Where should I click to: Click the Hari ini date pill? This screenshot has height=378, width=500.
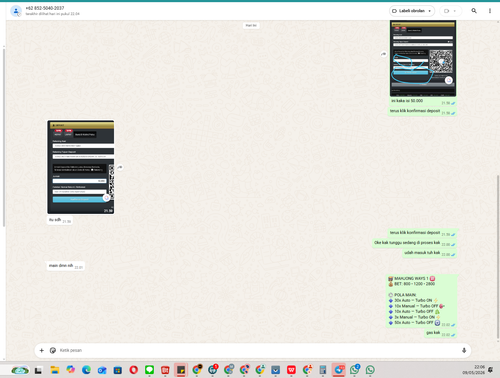[x=251, y=25]
